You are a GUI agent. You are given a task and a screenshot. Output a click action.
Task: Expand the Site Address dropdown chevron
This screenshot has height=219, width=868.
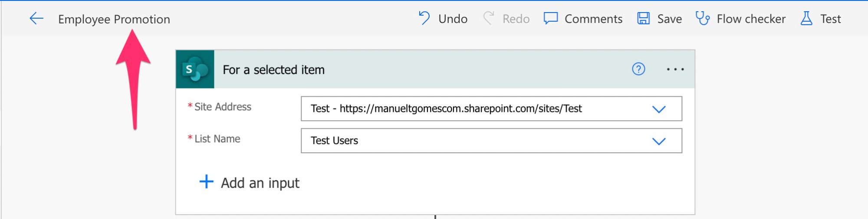[x=659, y=109]
